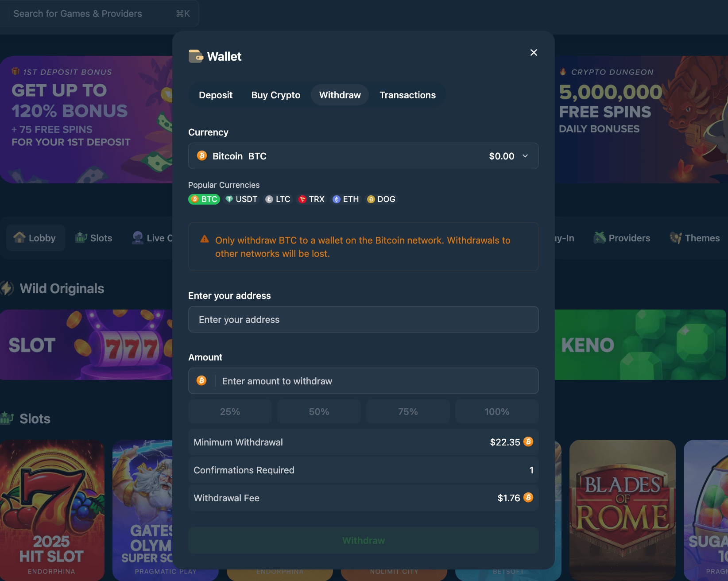Close the Wallet dialog
This screenshot has height=581, width=728.
pos(534,53)
